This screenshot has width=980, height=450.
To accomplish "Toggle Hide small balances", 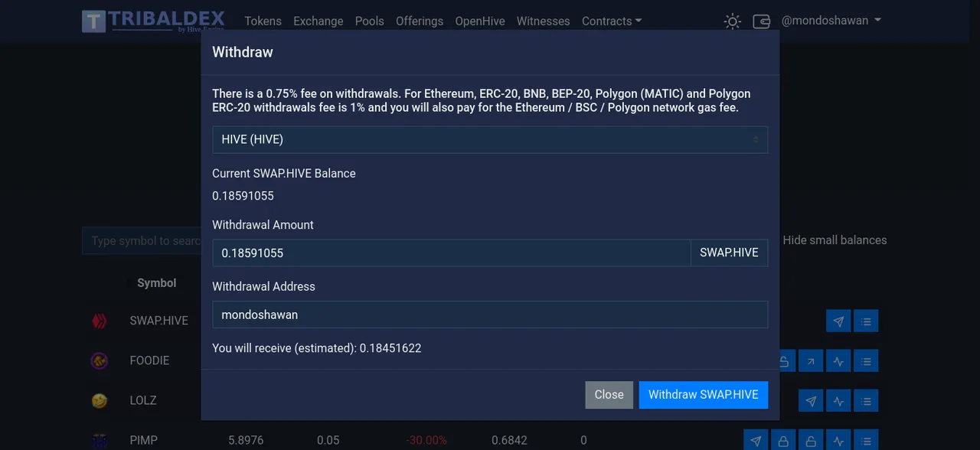I will [x=835, y=240].
